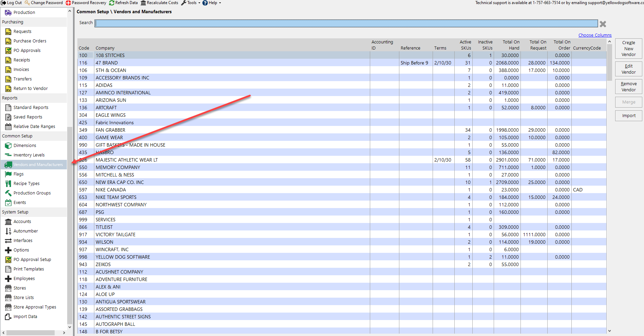The width and height of the screenshot is (644, 336).
Task: Click the Recipe Types fork icon
Action: [8, 184]
